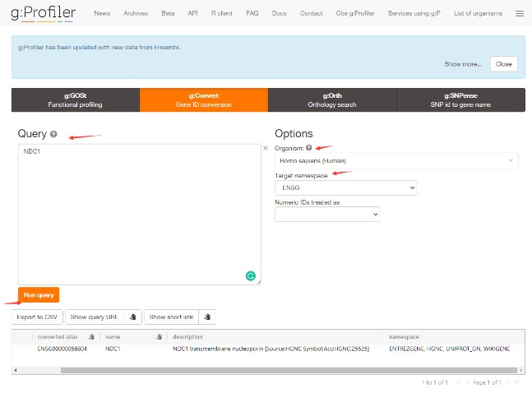Copy the query URL with the clipboard icon

click(x=133, y=317)
